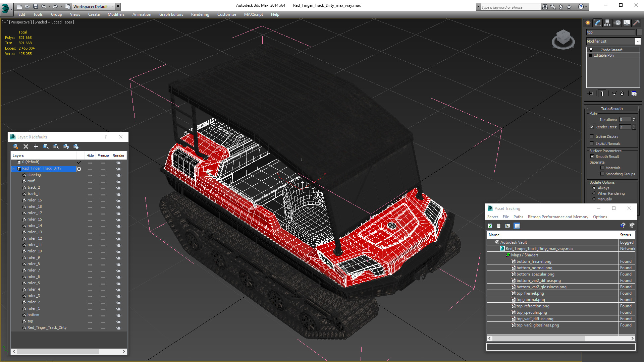The height and width of the screenshot is (362, 644).
Task: Open the application menu dropdown arrow
Action: click(x=11, y=9)
